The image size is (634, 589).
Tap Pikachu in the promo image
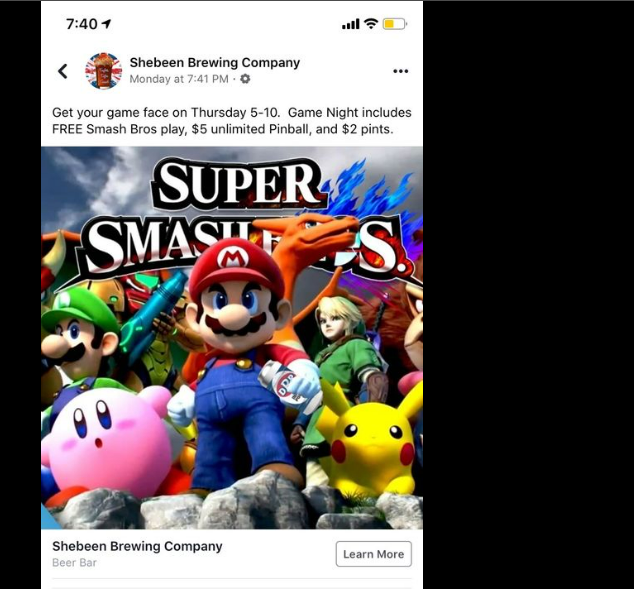[x=370, y=441]
